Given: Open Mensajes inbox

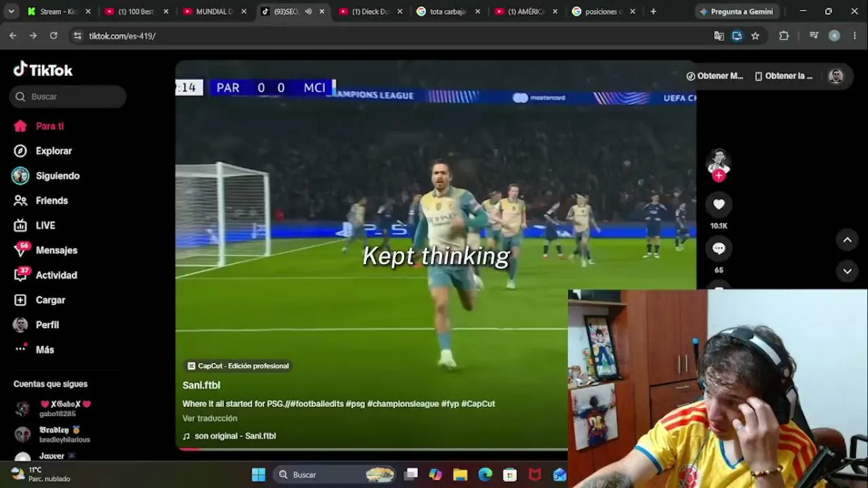Looking at the screenshot, I should (45, 250).
